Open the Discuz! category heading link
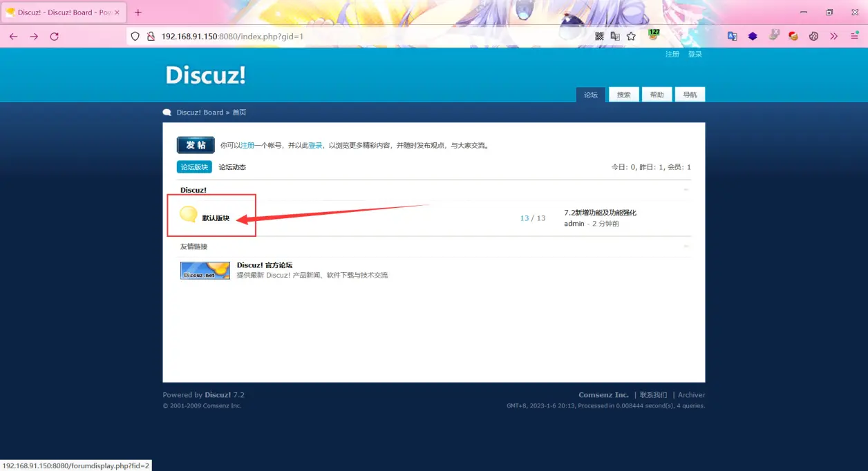Image resolution: width=868 pixels, height=471 pixels. pyautogui.click(x=194, y=190)
